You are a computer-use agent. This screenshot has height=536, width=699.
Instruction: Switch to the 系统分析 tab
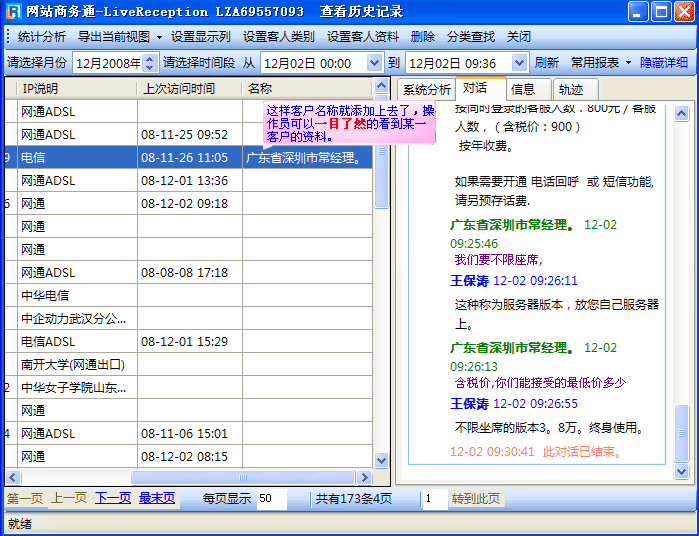[x=426, y=90]
